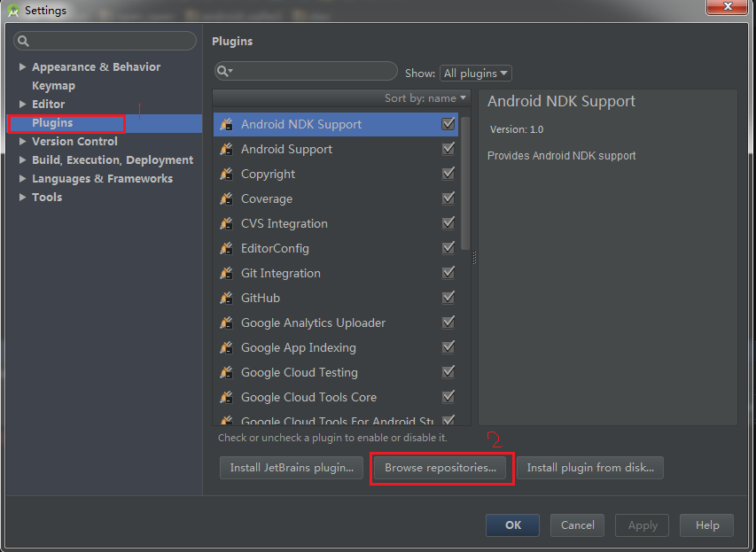This screenshot has width=756, height=552.
Task: Click the magnifier icon in the settings search
Action: pyautogui.click(x=24, y=41)
